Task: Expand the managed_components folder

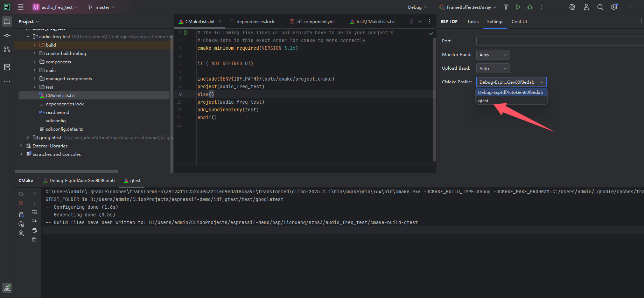Action: coord(34,78)
